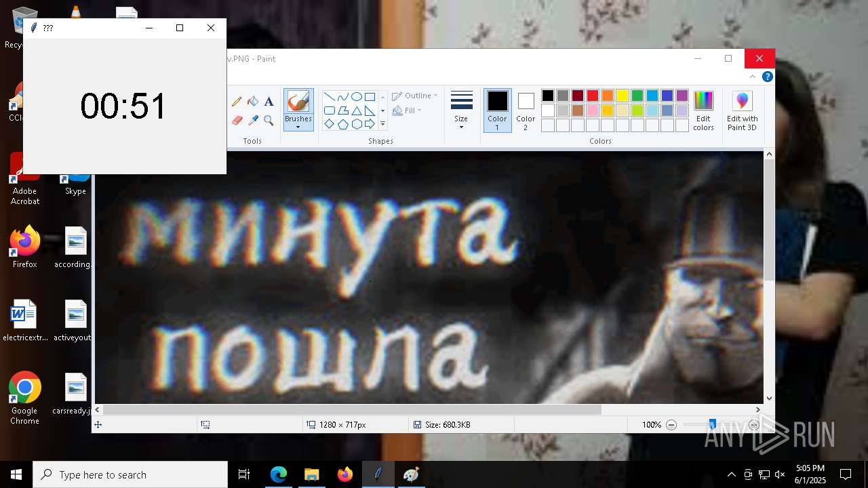
Task: Open the Windows Start menu
Action: point(16,474)
